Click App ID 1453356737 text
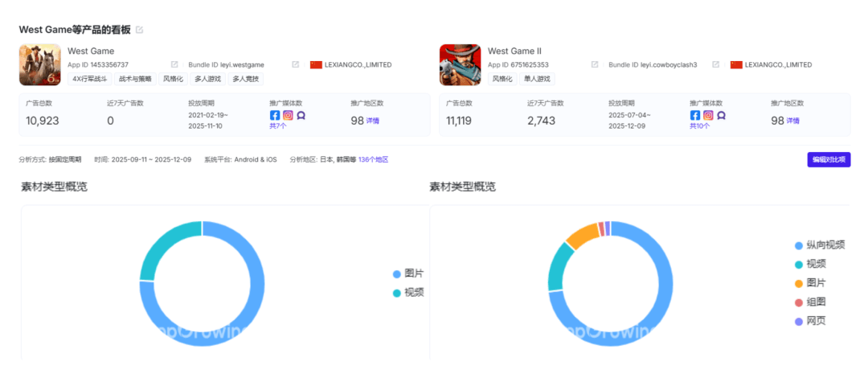Screen dimensions: 868x378 [98, 65]
